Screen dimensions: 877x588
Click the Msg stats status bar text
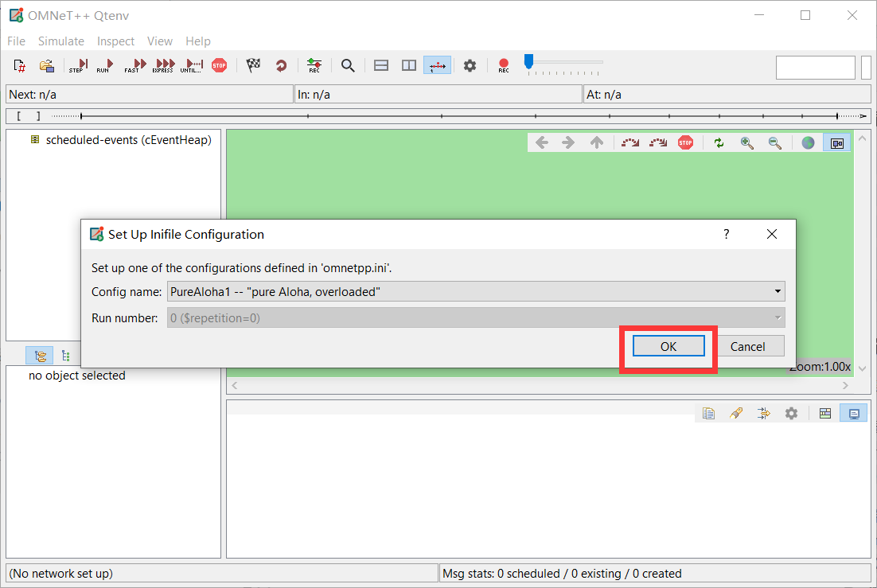click(562, 574)
